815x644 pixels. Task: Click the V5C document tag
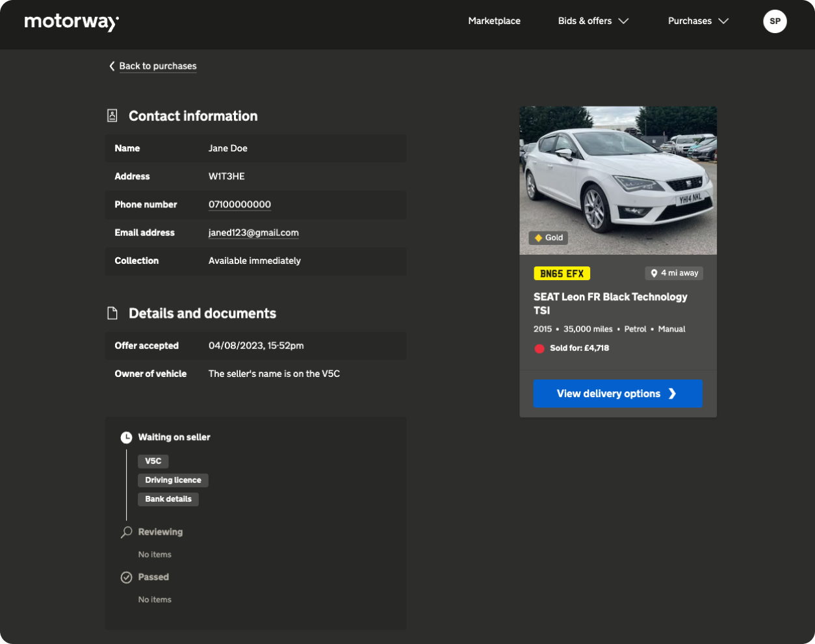point(153,461)
